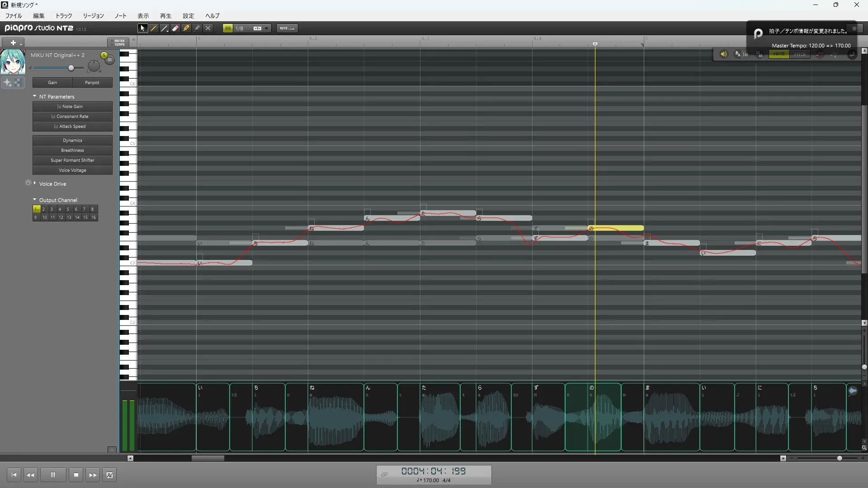Screen dimensions: 868x488
Task: Switch editor to PITCH mode
Action: (800, 54)
